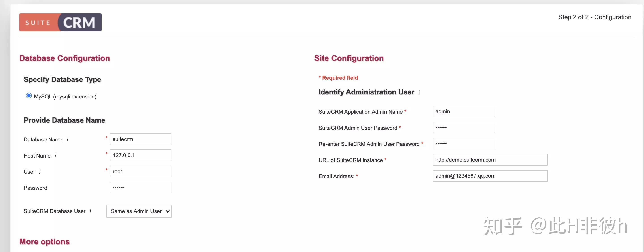Click the SuiteCRM logo
Screen dimensions: 644x252
[x=60, y=22]
